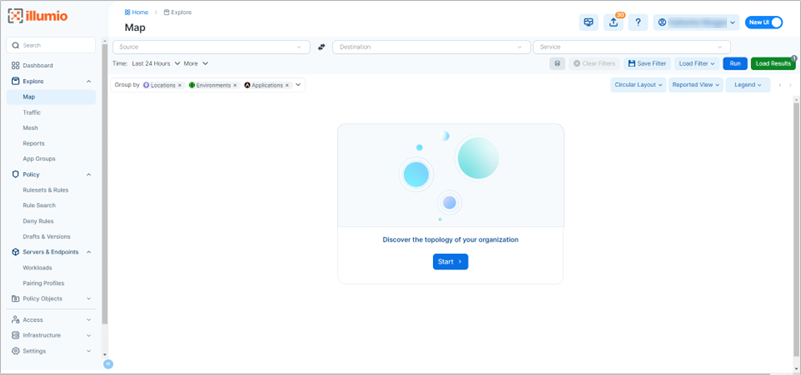This screenshot has width=801, height=375.
Task: Go to next map page arrow
Action: click(x=790, y=85)
